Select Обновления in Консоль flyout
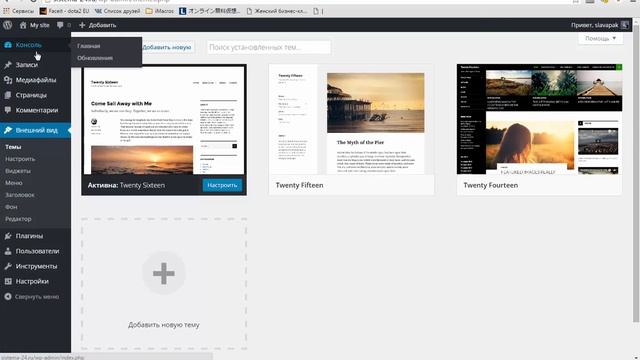The height and width of the screenshot is (360, 640). pyautogui.click(x=95, y=58)
